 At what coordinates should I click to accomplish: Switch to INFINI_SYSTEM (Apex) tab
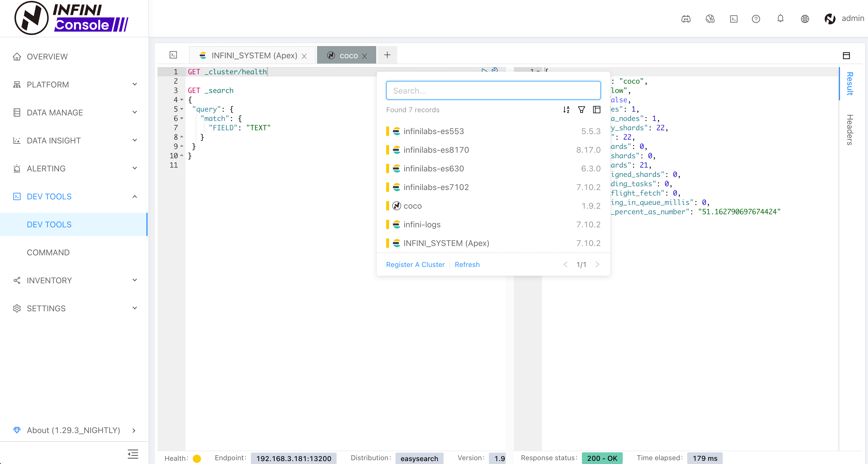pyautogui.click(x=254, y=56)
